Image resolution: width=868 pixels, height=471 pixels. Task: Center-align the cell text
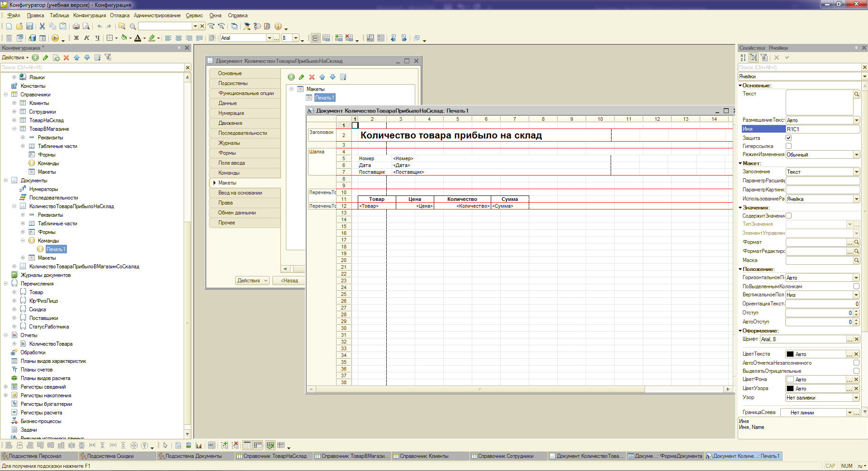click(179, 38)
